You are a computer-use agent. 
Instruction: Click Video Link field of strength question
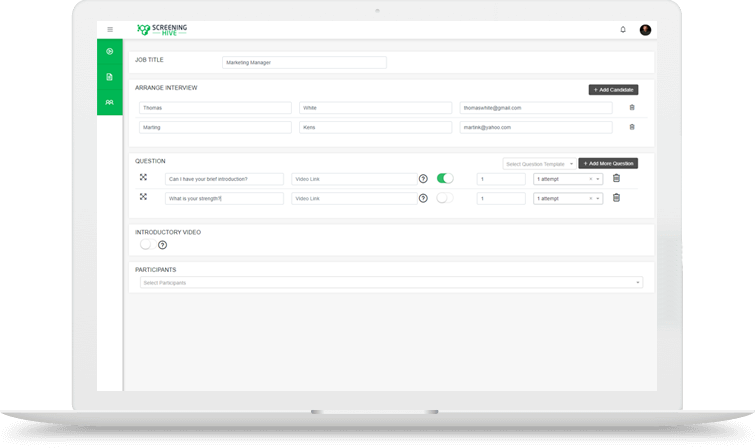click(354, 198)
